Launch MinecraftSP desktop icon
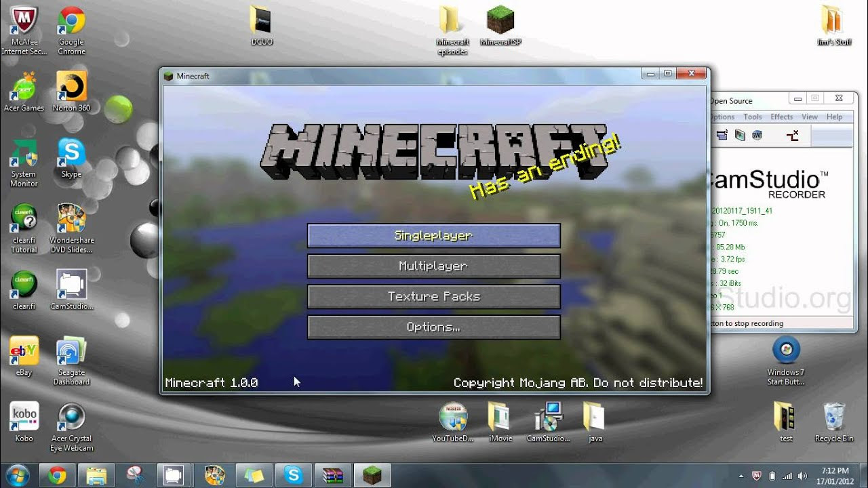The height and width of the screenshot is (488, 868). pyautogui.click(x=500, y=26)
